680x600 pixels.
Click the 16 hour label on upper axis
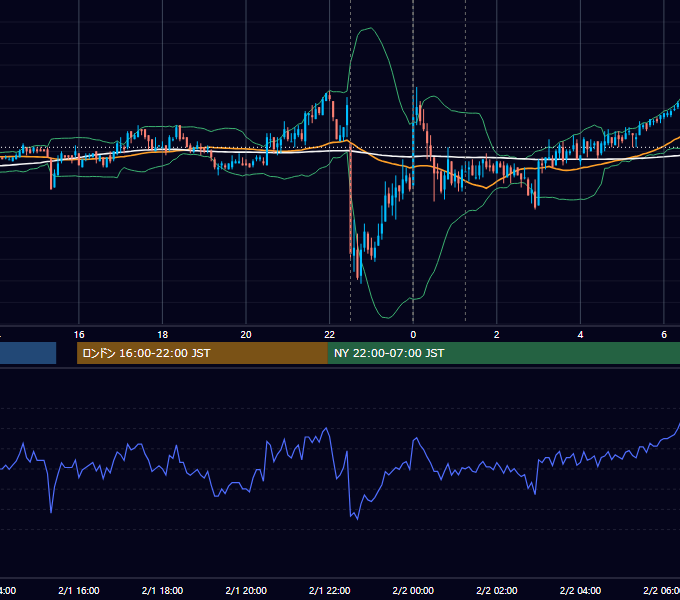pos(79,335)
